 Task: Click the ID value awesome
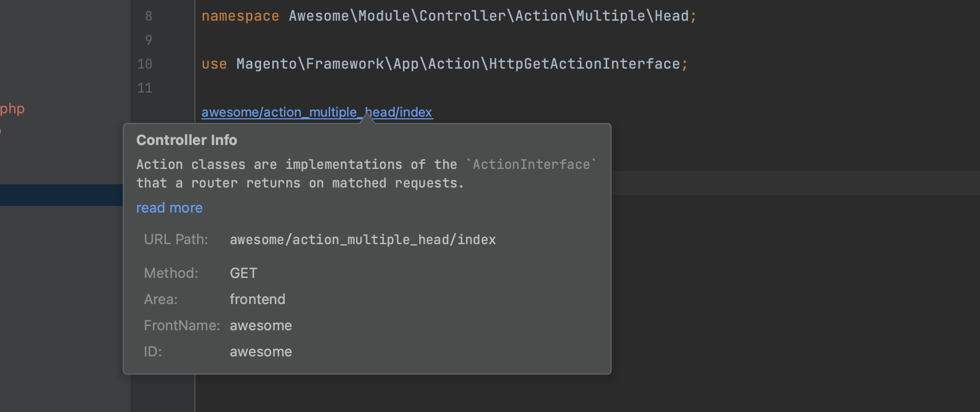pyautogui.click(x=260, y=352)
